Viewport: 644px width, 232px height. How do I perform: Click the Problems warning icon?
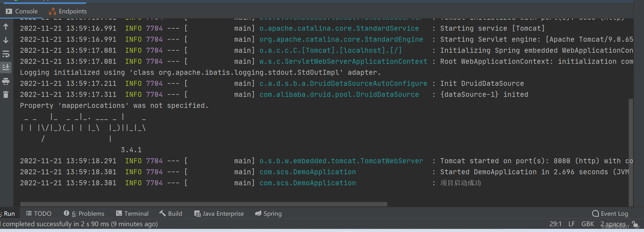click(66, 213)
